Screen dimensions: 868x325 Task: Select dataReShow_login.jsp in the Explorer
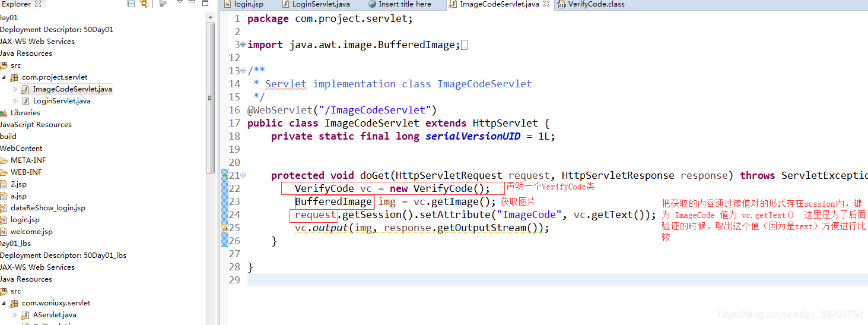pyautogui.click(x=48, y=208)
